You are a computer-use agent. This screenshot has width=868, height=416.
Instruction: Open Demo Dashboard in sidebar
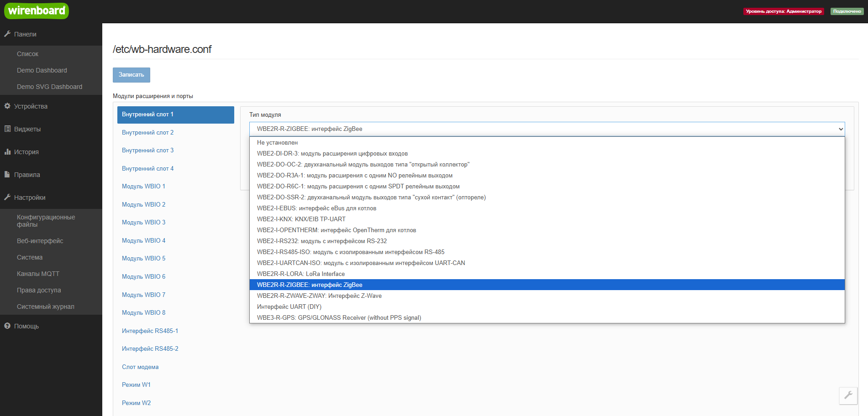[x=51, y=70]
